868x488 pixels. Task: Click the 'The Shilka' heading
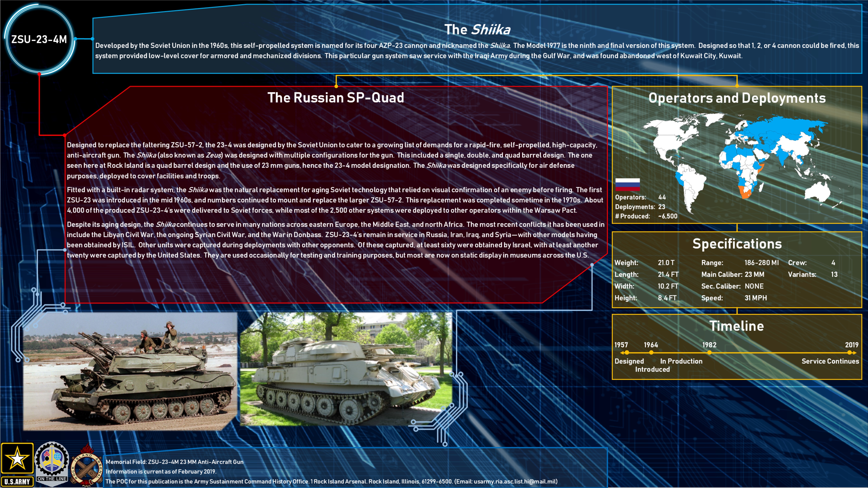click(477, 30)
